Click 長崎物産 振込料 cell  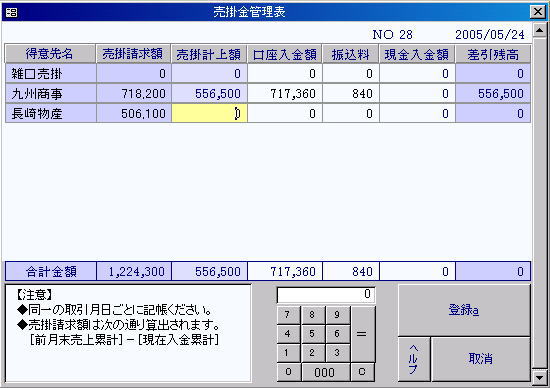click(350, 113)
